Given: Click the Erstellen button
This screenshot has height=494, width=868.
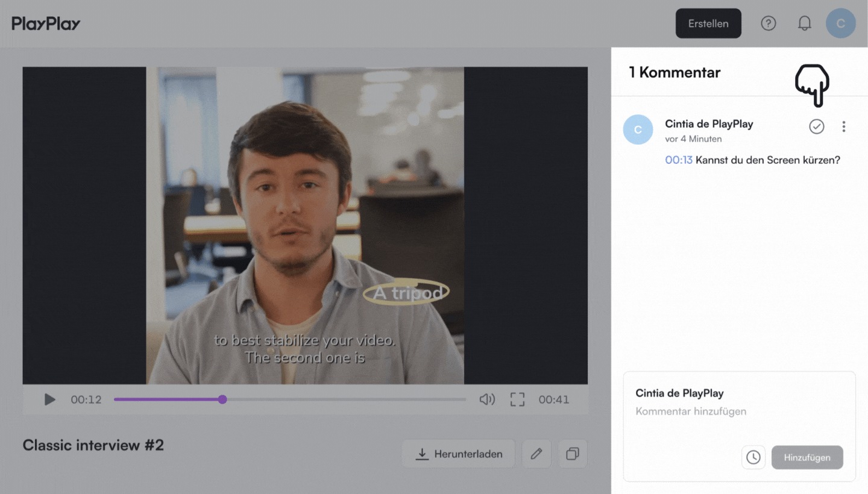Looking at the screenshot, I should 708,23.
